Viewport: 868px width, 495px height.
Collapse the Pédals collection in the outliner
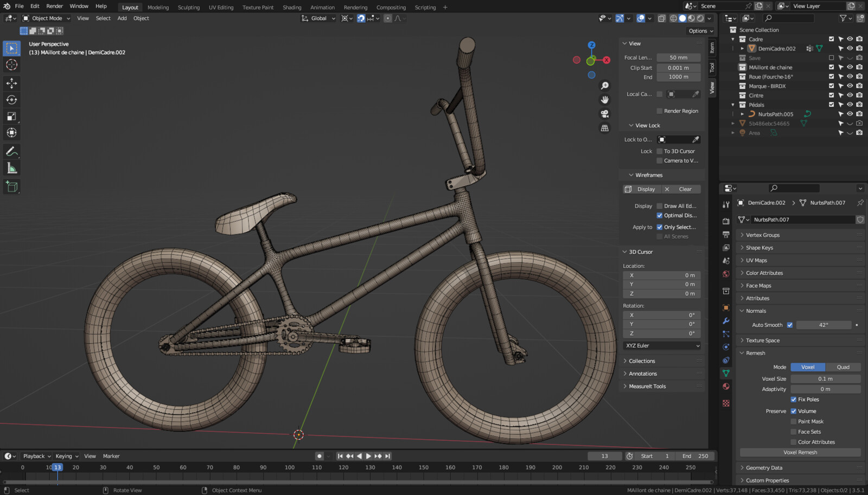[x=733, y=105]
